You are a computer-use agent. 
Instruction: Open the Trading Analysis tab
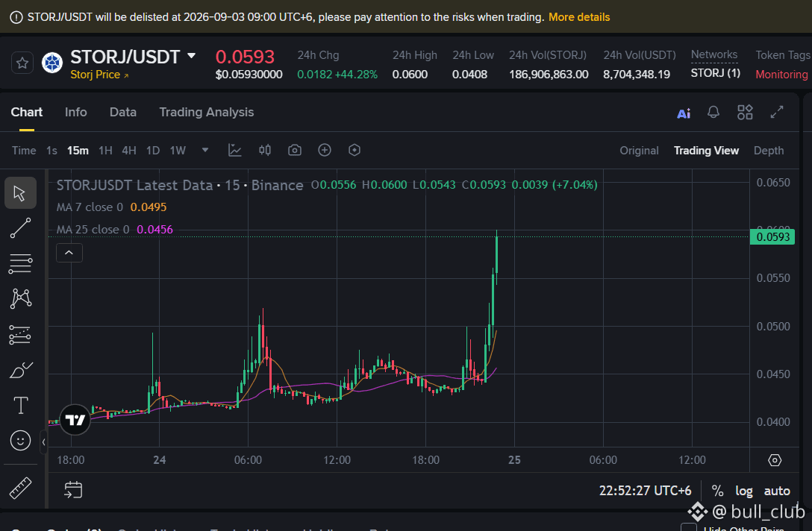[206, 113]
